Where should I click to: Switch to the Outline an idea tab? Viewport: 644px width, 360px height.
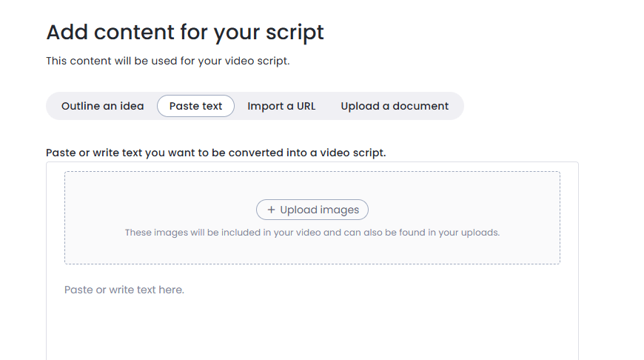(x=102, y=106)
